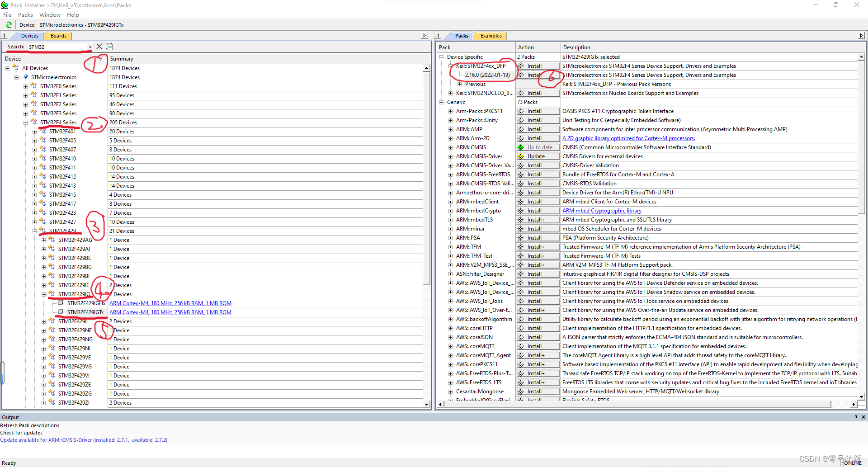Install the Arm-Packs::Unity pack
This screenshot has width=868, height=467.
pyautogui.click(x=538, y=120)
